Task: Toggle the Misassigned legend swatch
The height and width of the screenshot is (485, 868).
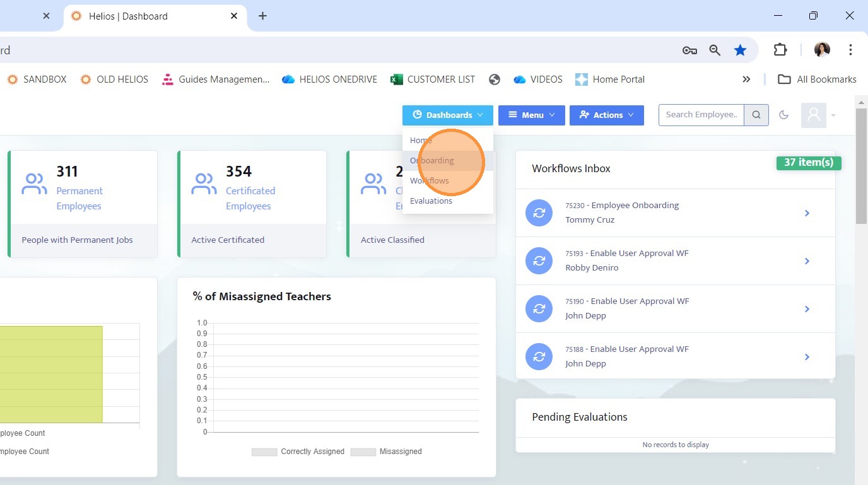Action: [363, 452]
